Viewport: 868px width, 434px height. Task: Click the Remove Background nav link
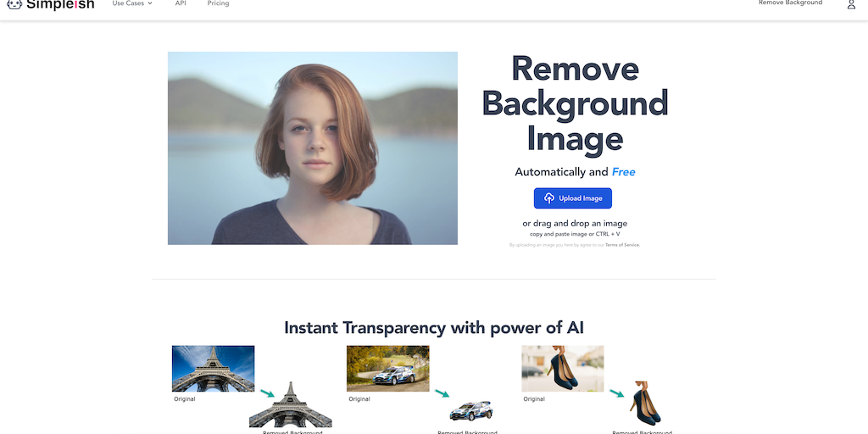(x=790, y=3)
